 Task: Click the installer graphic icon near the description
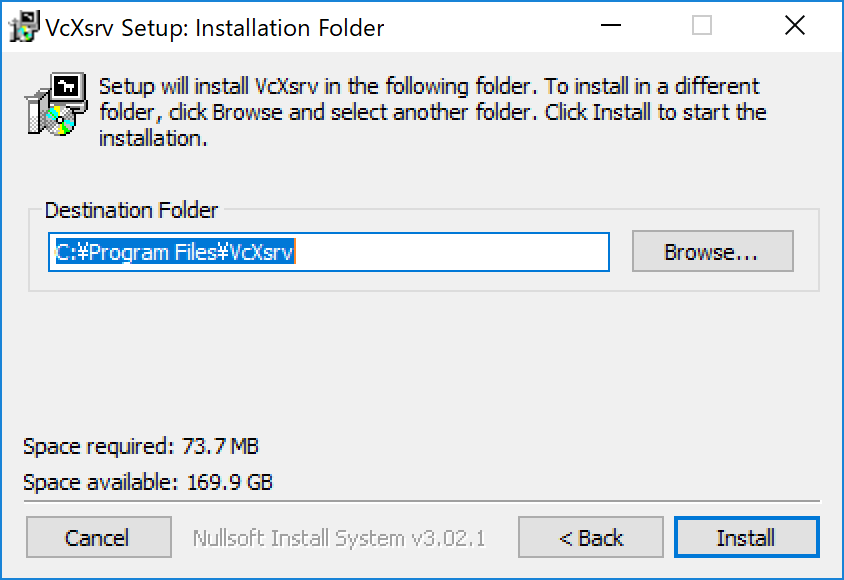(x=57, y=100)
